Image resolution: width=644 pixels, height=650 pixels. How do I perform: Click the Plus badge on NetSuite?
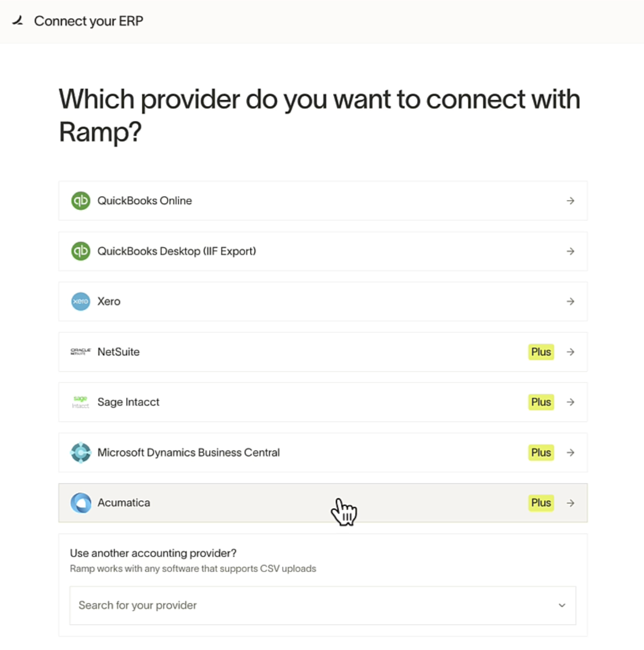point(540,352)
